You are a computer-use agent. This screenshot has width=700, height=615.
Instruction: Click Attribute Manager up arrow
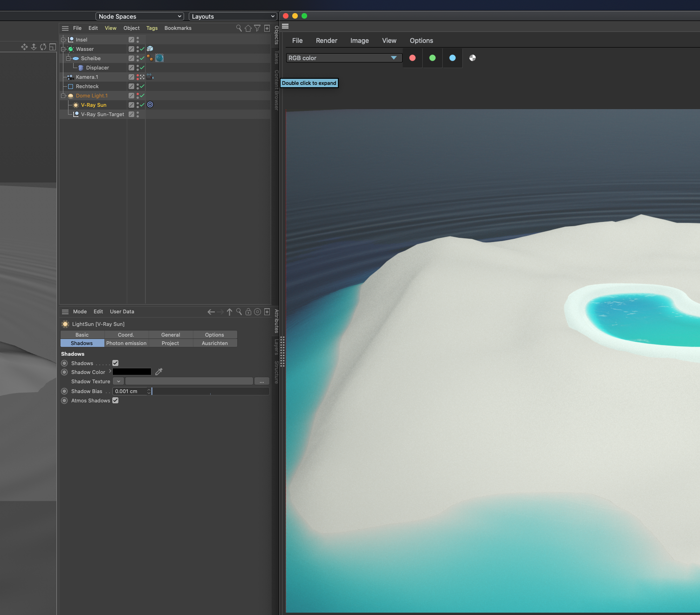point(229,312)
